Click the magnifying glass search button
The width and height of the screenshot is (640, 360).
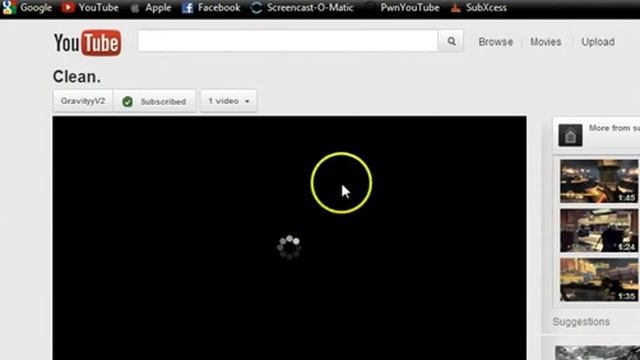click(x=451, y=41)
